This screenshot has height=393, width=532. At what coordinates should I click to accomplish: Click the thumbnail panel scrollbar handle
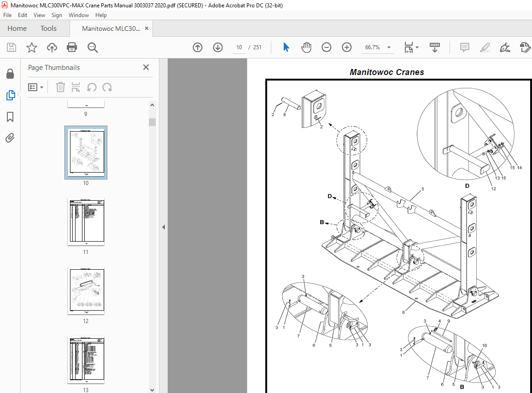point(152,122)
